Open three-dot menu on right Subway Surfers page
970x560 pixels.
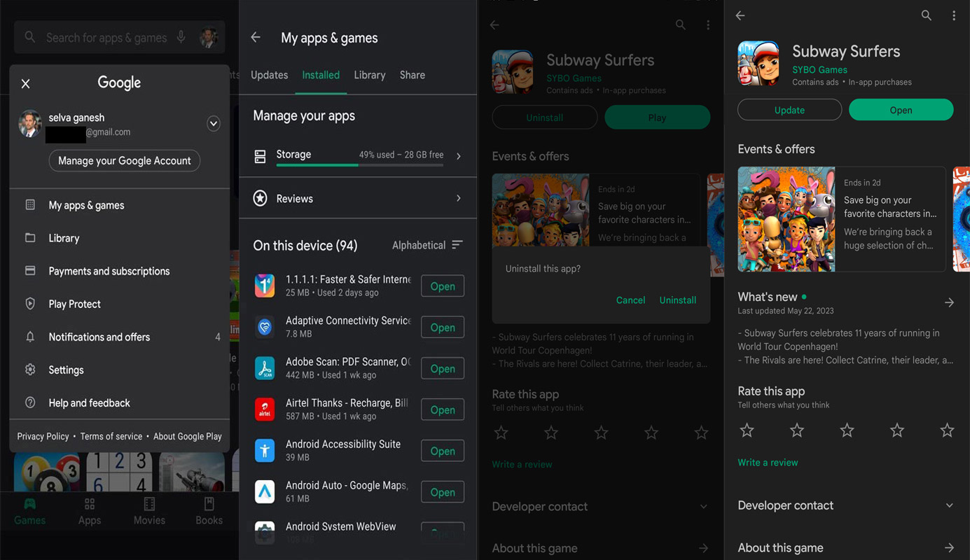[x=954, y=15]
